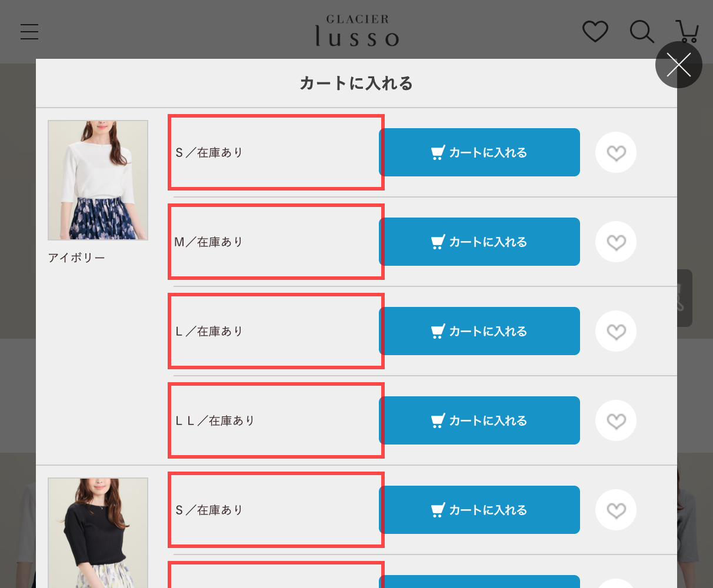
Task: Open the shopping cart in header
Action: 687,31
